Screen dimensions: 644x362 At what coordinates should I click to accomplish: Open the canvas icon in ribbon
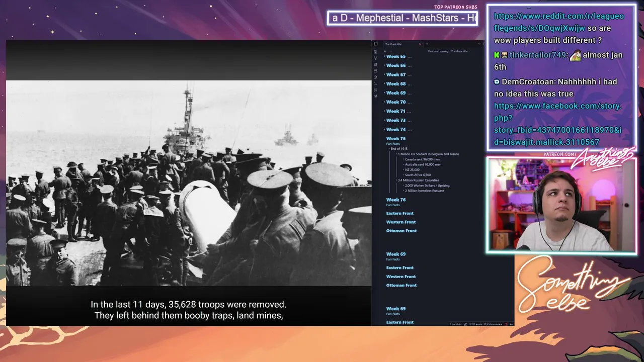[375, 65]
